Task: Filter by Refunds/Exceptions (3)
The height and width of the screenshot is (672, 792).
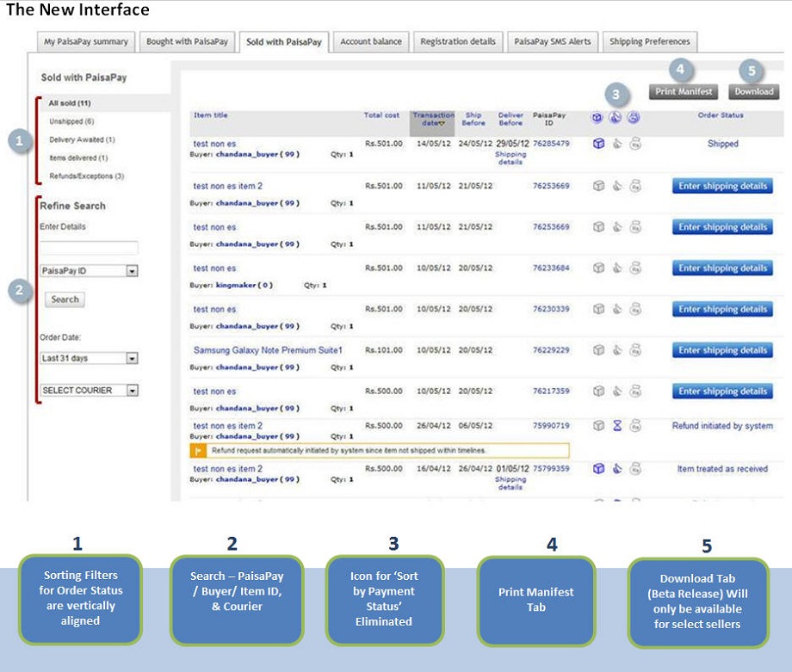Action: (x=86, y=176)
